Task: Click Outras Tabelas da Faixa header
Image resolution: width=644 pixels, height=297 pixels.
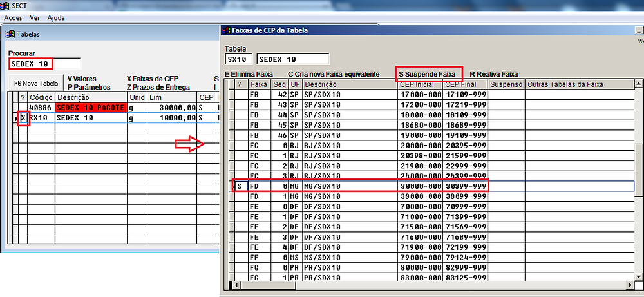Action: coord(580,84)
